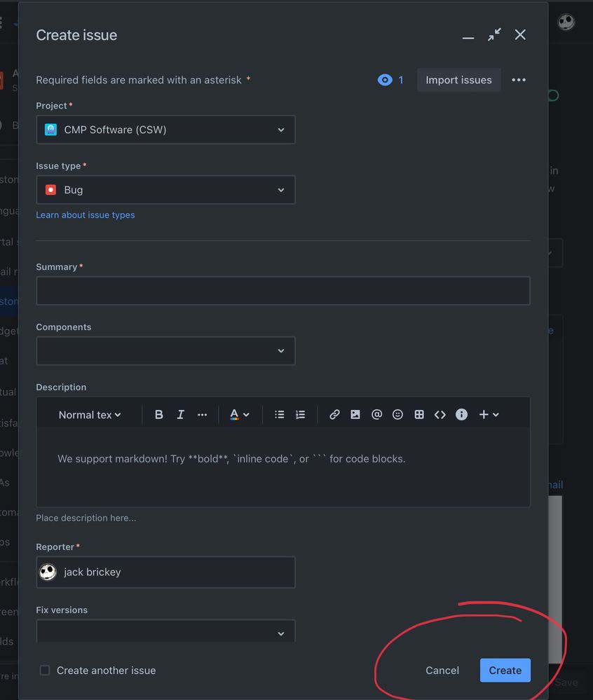Insert a link in description
The width and height of the screenshot is (593, 700).
(x=334, y=415)
